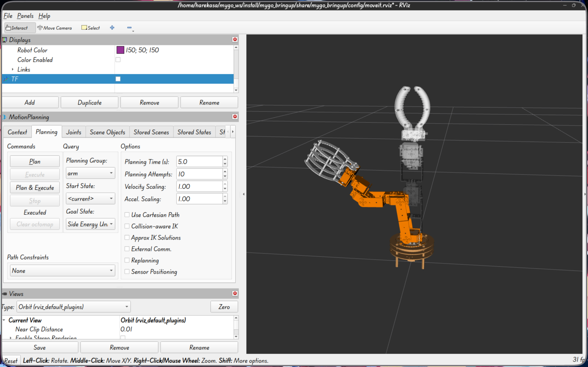Click the blue plus add-tool icon
The width and height of the screenshot is (588, 367).
click(x=112, y=28)
